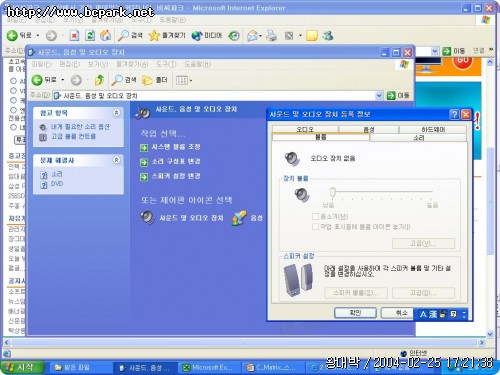This screenshot has height=375, width=500.
Task: Open Mail dropdown arrow in Internet Explorer
Action: pyautogui.click(x=260, y=35)
